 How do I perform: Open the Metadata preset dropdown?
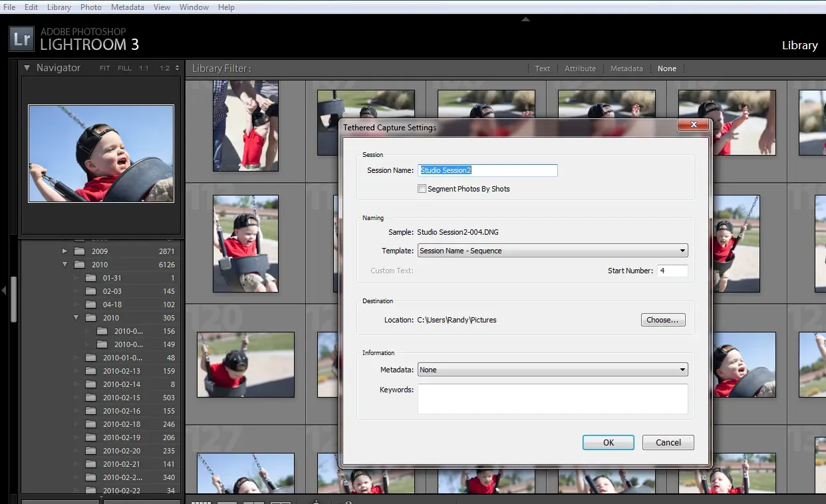coord(553,370)
